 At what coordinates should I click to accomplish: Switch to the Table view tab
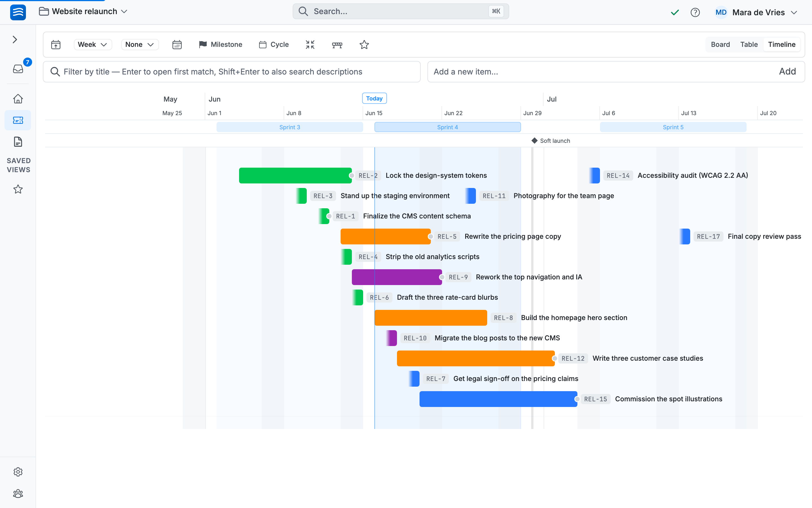[749, 45]
